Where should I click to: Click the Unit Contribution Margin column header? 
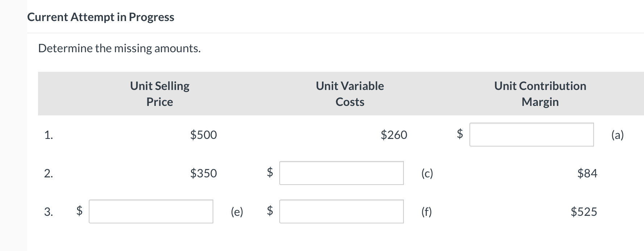540,94
